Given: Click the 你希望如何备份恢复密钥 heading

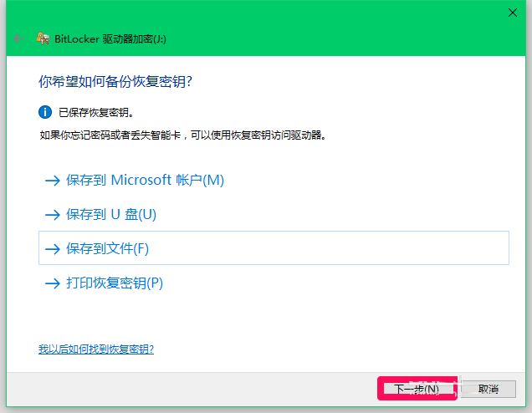Looking at the screenshot, I should (x=122, y=81).
